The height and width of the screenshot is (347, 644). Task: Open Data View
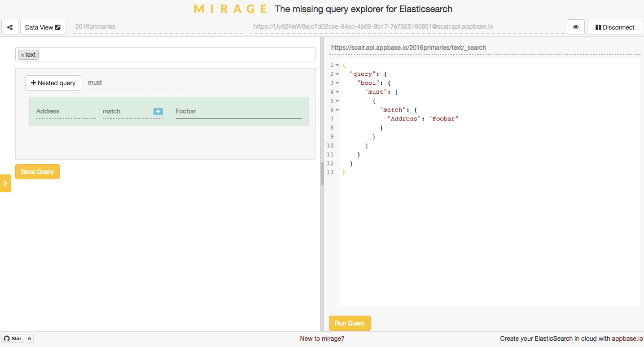point(43,27)
